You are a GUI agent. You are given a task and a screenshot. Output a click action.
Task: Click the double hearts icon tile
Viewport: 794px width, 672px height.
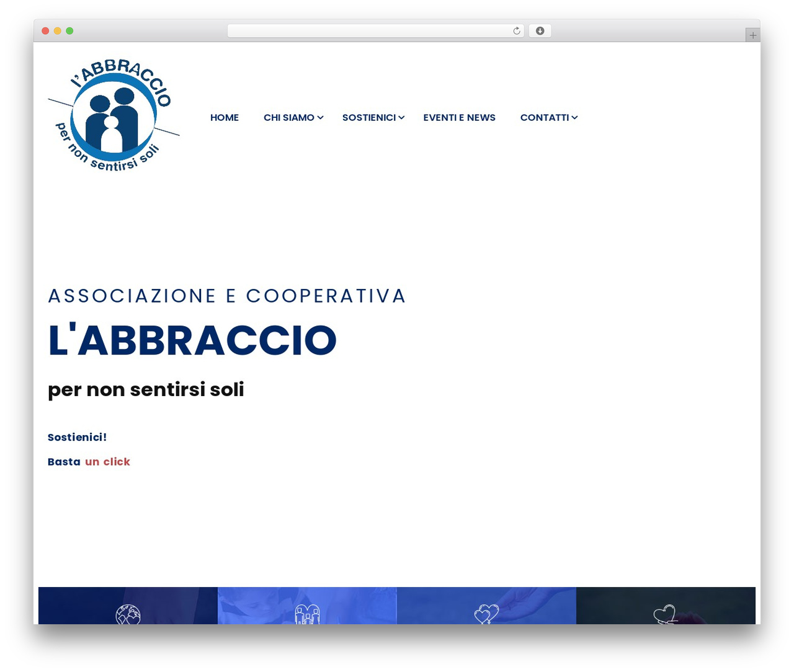point(486,606)
